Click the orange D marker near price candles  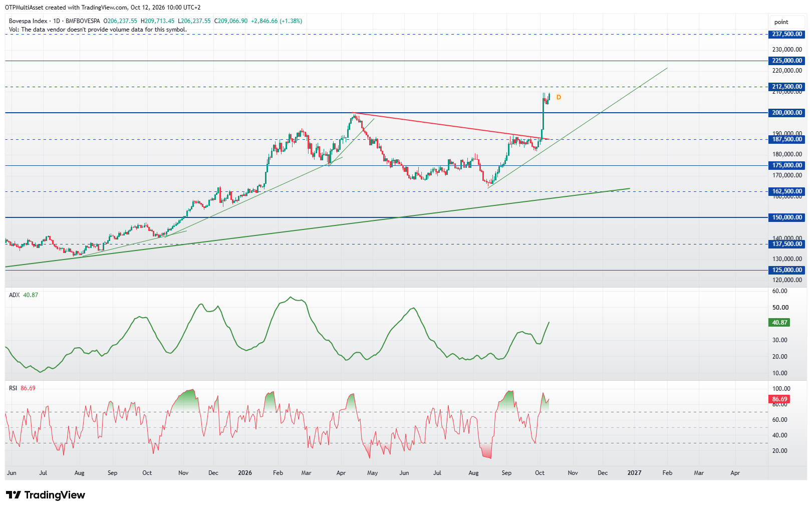(x=559, y=97)
